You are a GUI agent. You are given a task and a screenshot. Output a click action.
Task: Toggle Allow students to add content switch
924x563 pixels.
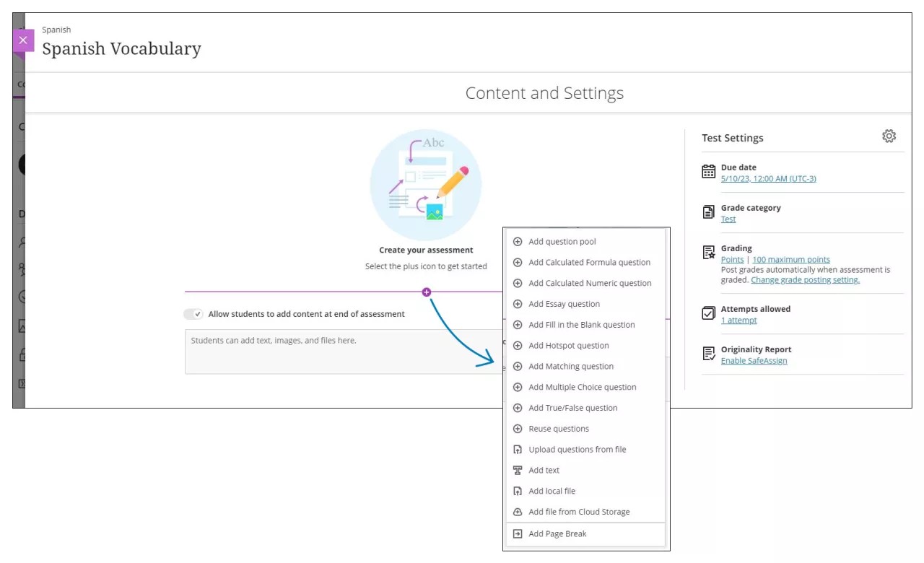[193, 314]
